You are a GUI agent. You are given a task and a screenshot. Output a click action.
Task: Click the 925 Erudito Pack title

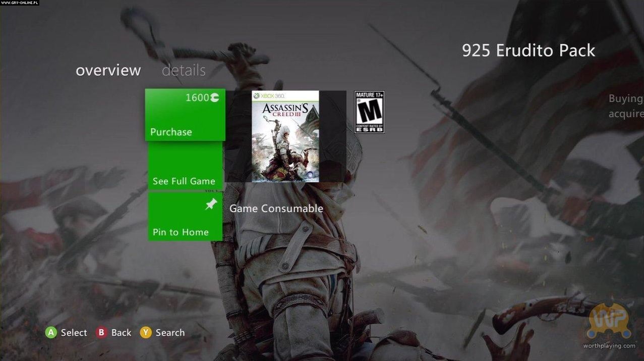pyautogui.click(x=529, y=50)
